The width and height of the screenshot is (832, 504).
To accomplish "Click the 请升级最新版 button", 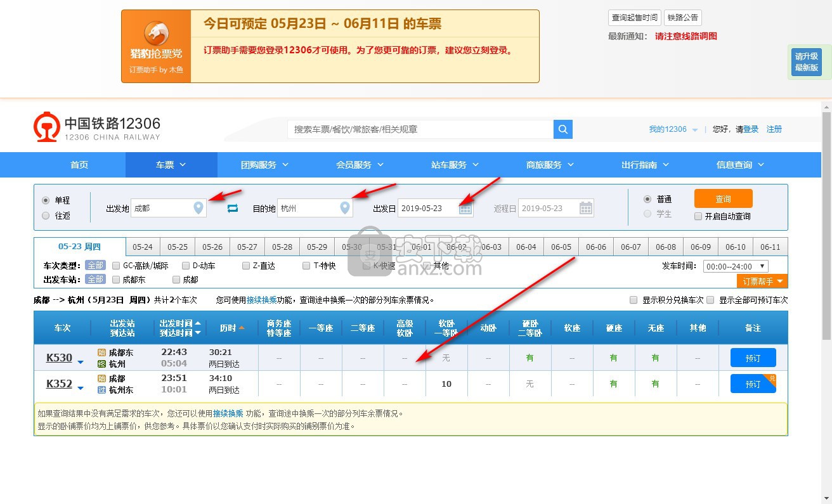I will click(807, 62).
